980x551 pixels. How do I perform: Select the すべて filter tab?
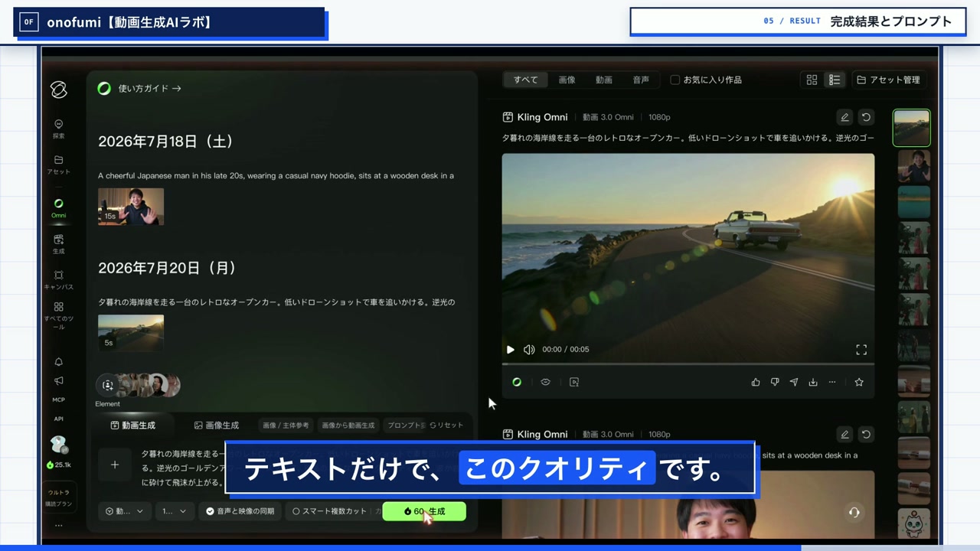tap(525, 80)
